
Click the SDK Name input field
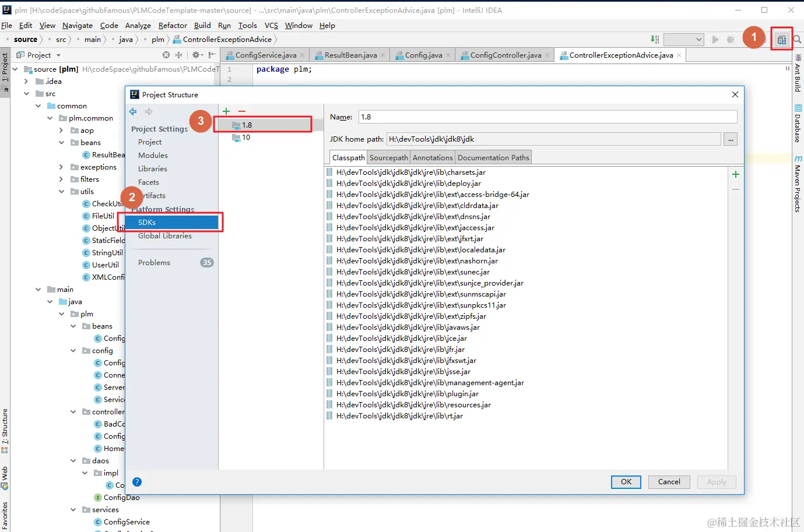click(547, 117)
